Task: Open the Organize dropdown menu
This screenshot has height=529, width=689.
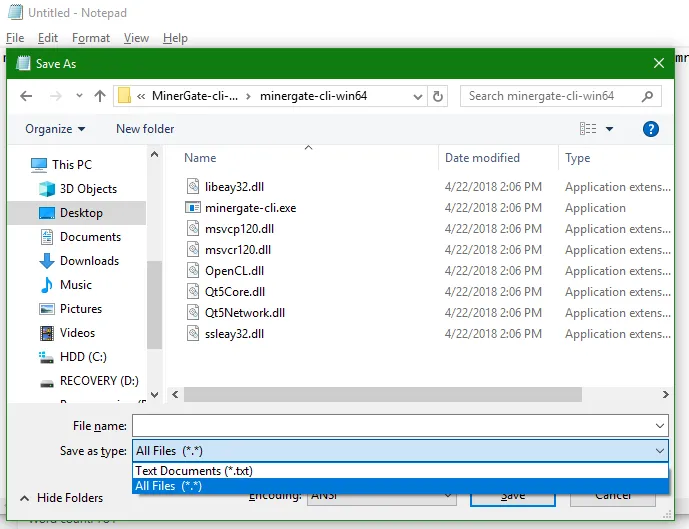Action: (55, 129)
